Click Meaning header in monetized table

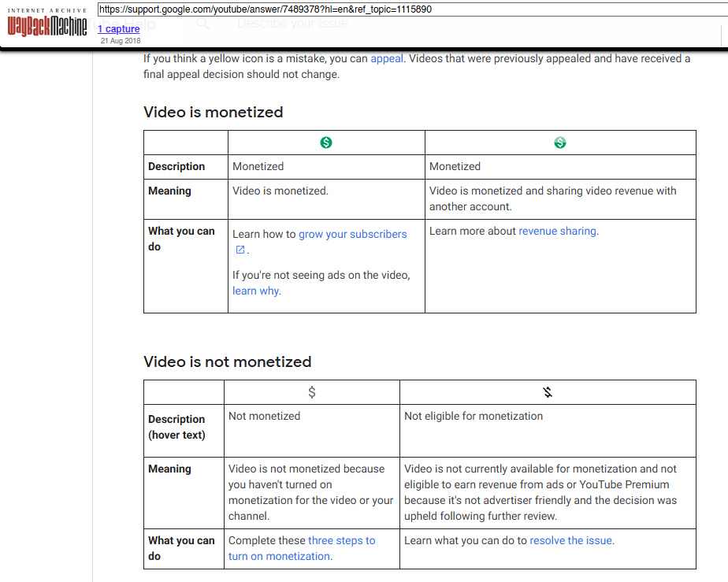pos(186,199)
